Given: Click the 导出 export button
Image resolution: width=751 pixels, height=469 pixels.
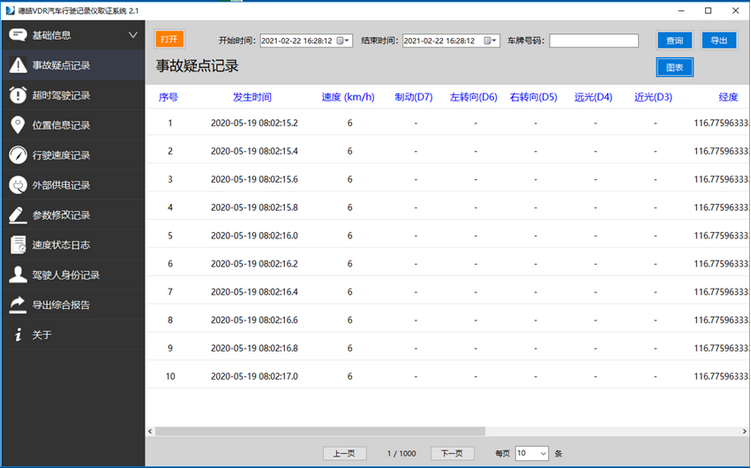Looking at the screenshot, I should click(718, 41).
